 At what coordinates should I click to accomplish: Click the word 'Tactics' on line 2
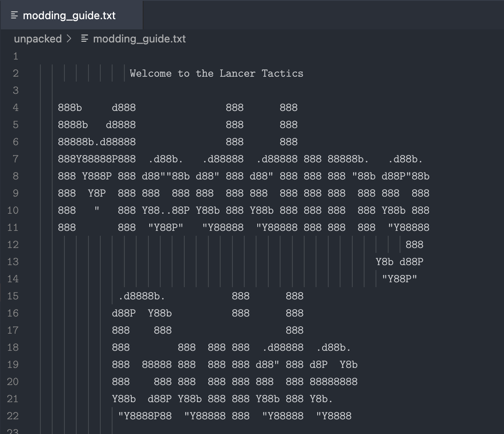pyautogui.click(x=282, y=73)
